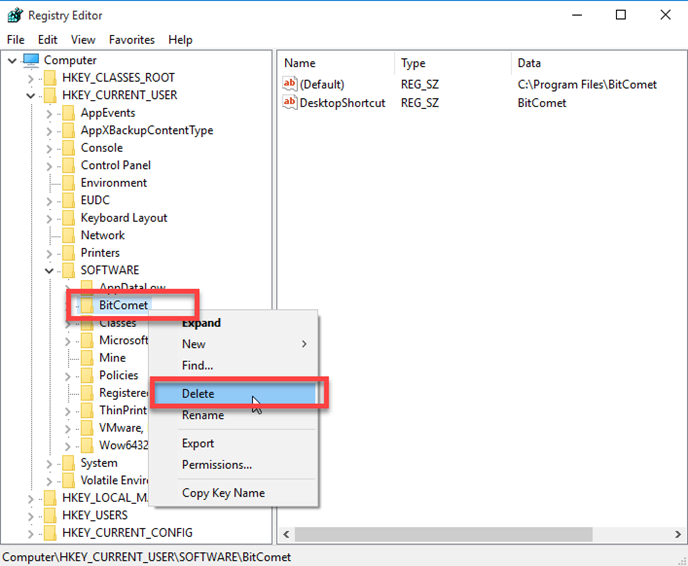Click the SOFTWARE folder icon
688x566 pixels.
point(68,270)
